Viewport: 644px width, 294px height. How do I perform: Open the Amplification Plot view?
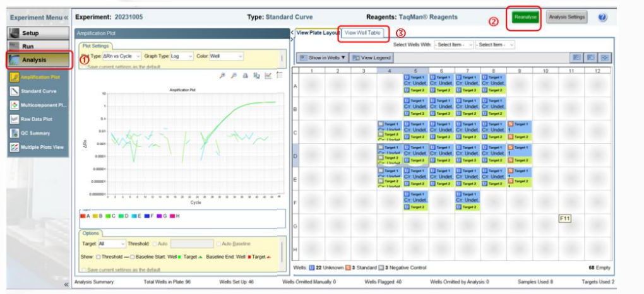tap(38, 77)
